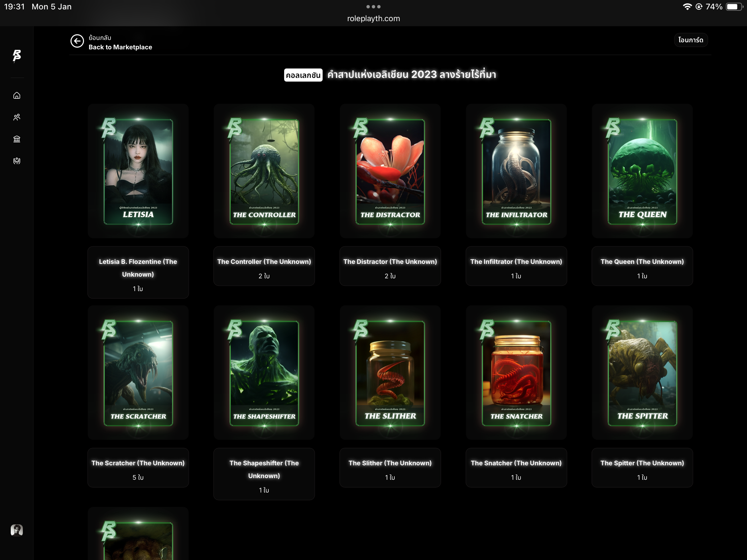Tap the roleplayth.com address bar
The width and height of the screenshot is (747, 560).
tap(373, 18)
